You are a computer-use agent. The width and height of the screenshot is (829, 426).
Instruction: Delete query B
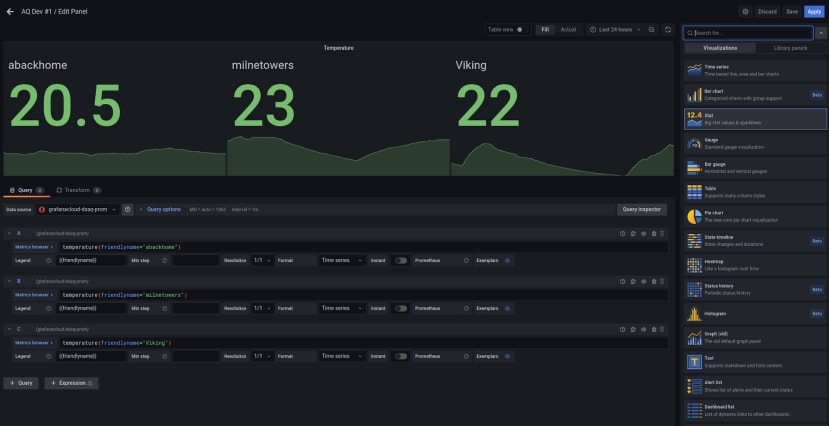pos(654,281)
